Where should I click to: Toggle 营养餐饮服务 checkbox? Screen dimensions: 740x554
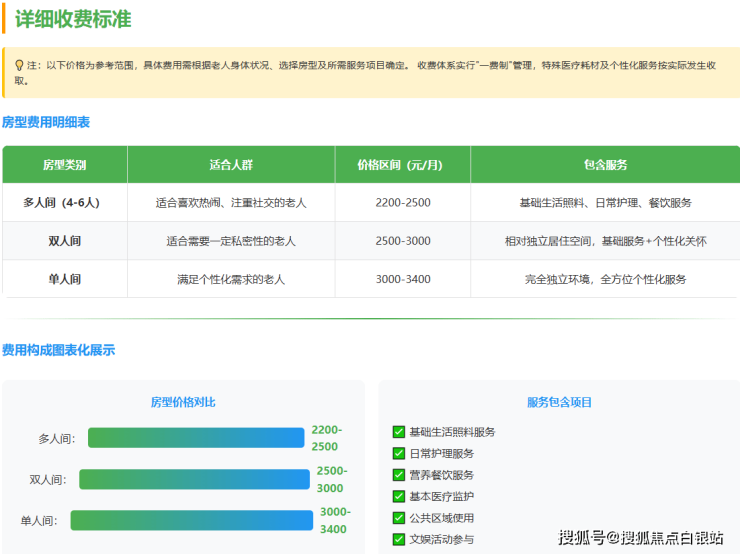coord(399,475)
